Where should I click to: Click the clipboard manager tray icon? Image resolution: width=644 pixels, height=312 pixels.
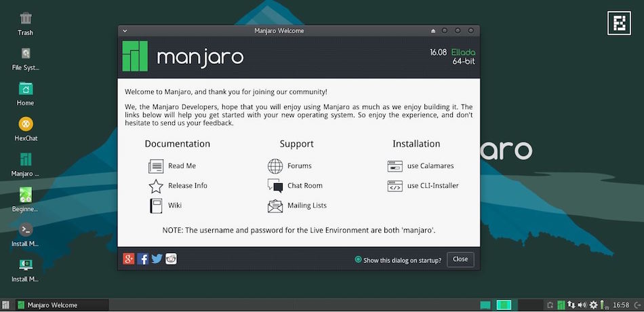pyautogui.click(x=550, y=305)
